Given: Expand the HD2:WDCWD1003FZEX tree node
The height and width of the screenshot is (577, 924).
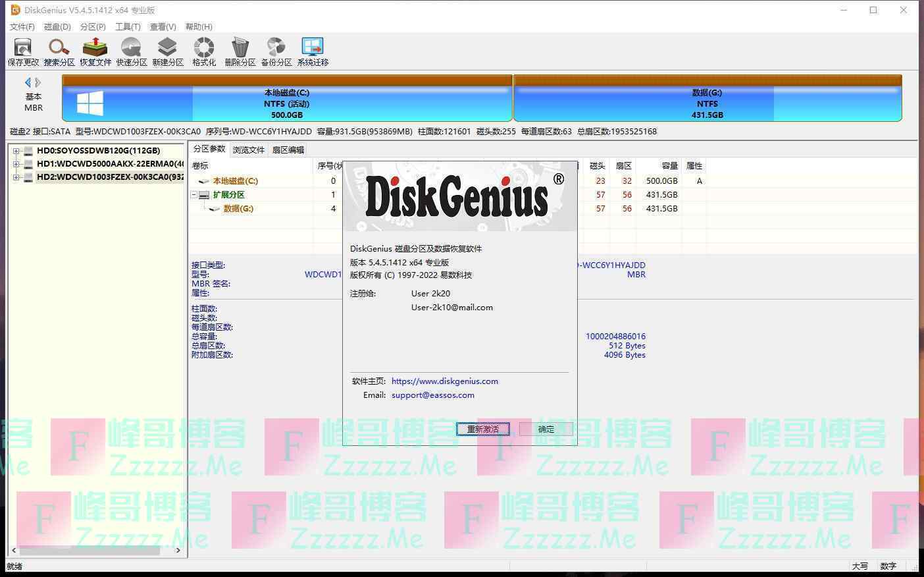Looking at the screenshot, I should point(16,177).
